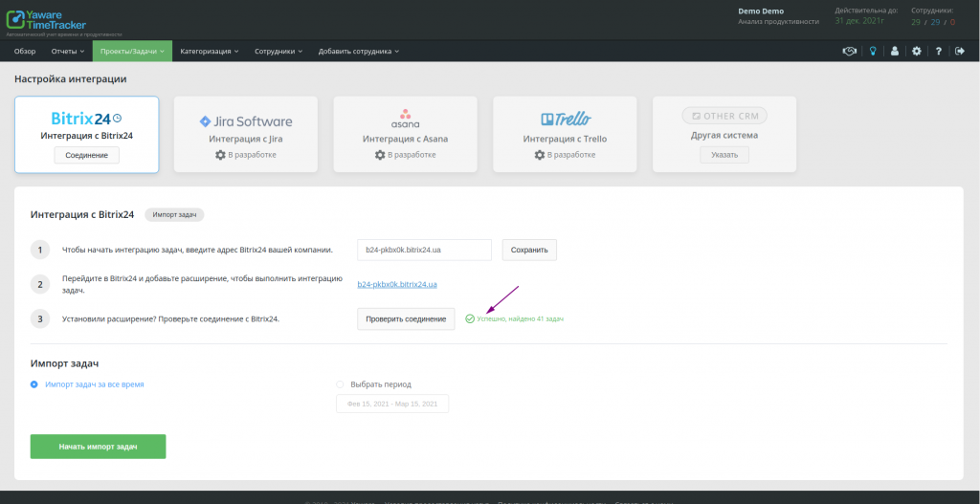Click the Сохранить button
This screenshot has width=980, height=504.
[x=529, y=250]
